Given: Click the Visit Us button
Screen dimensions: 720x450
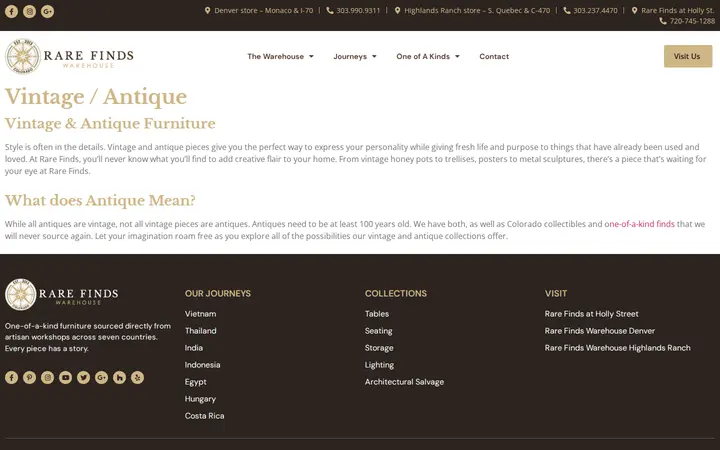Looking at the screenshot, I should coord(688,56).
